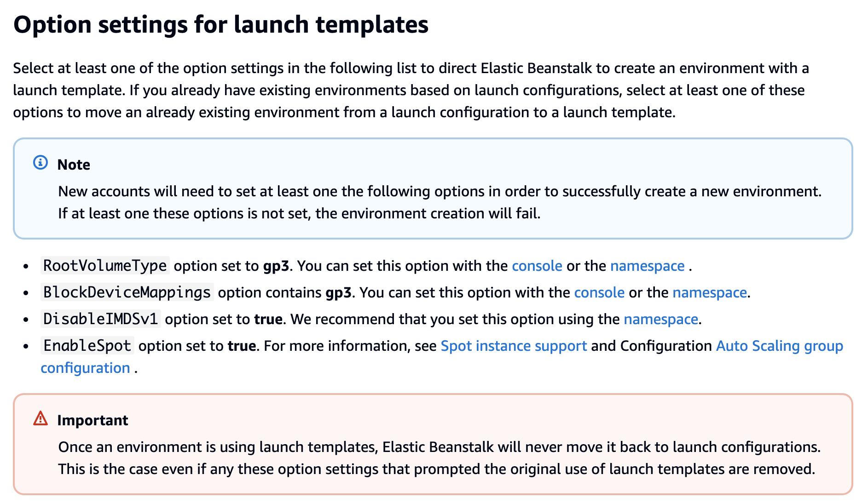Click the Important box warning text
Viewport: 868px width, 503px height.
439,458
